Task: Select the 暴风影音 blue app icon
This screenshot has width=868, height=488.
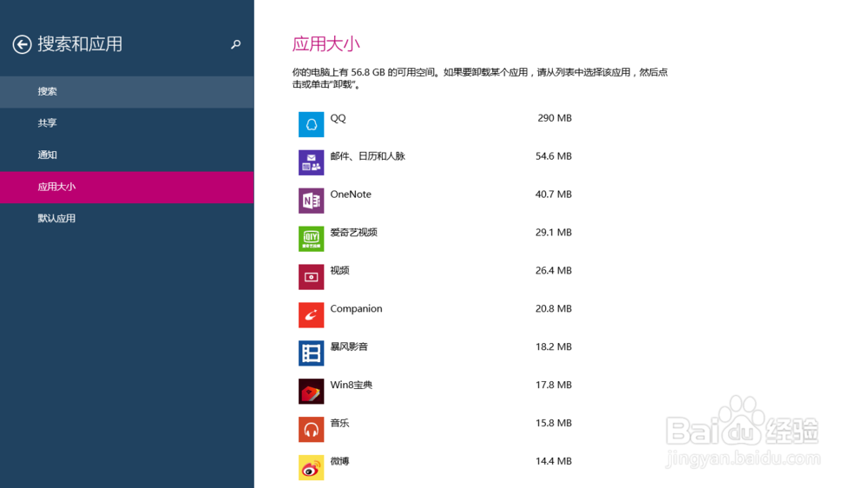Action: [x=311, y=353]
